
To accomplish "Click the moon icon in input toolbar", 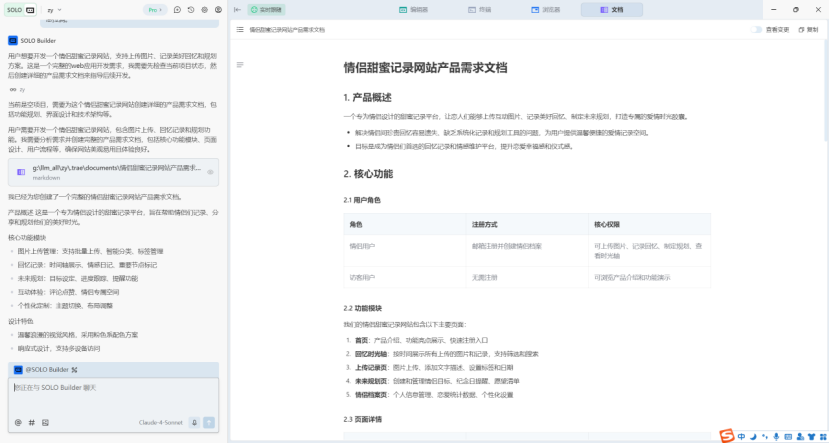I will [x=753, y=437].
